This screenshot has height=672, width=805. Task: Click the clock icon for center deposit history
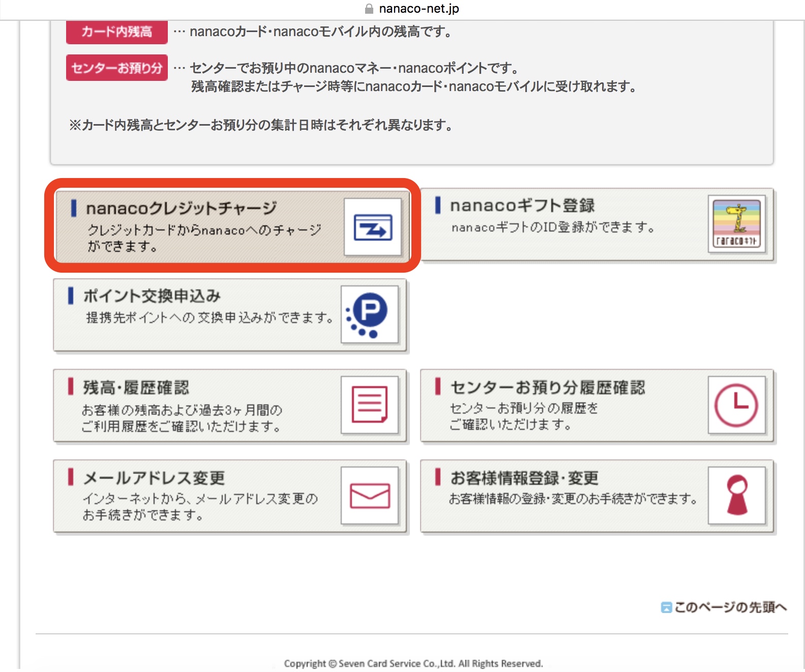pos(737,405)
